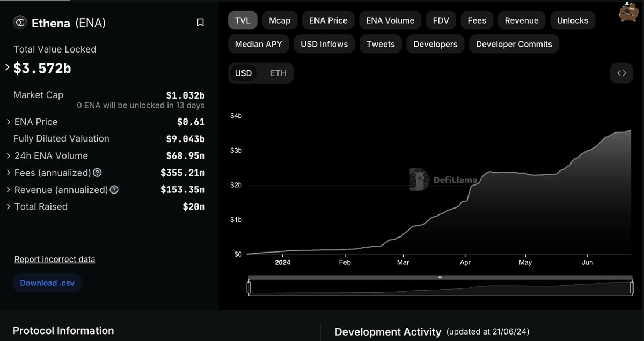Viewport: 644px width, 341px height.
Task: Click the range slider top grip bar
Action: point(440,277)
